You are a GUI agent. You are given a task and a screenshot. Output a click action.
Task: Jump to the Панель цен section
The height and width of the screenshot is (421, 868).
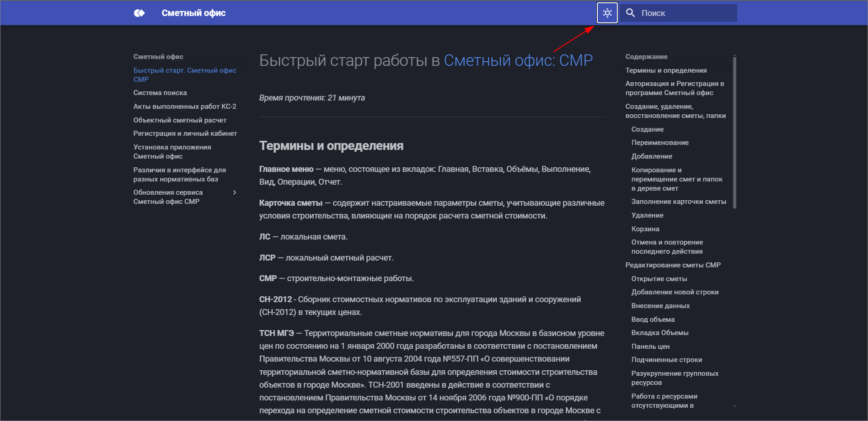(x=650, y=346)
